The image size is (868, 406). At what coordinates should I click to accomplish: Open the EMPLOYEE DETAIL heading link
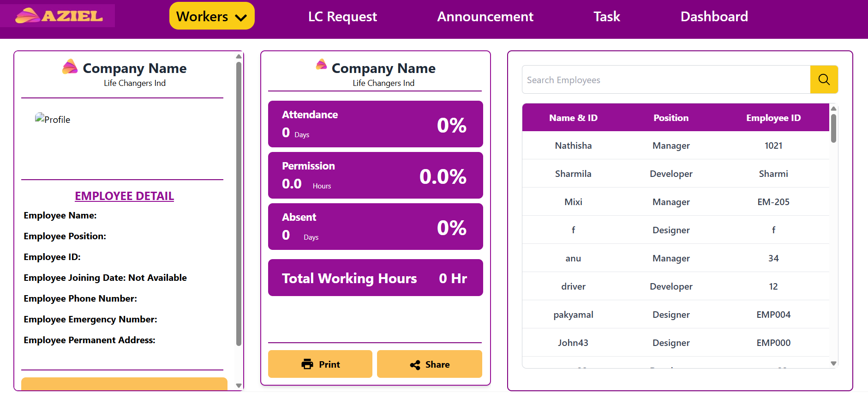tap(124, 196)
